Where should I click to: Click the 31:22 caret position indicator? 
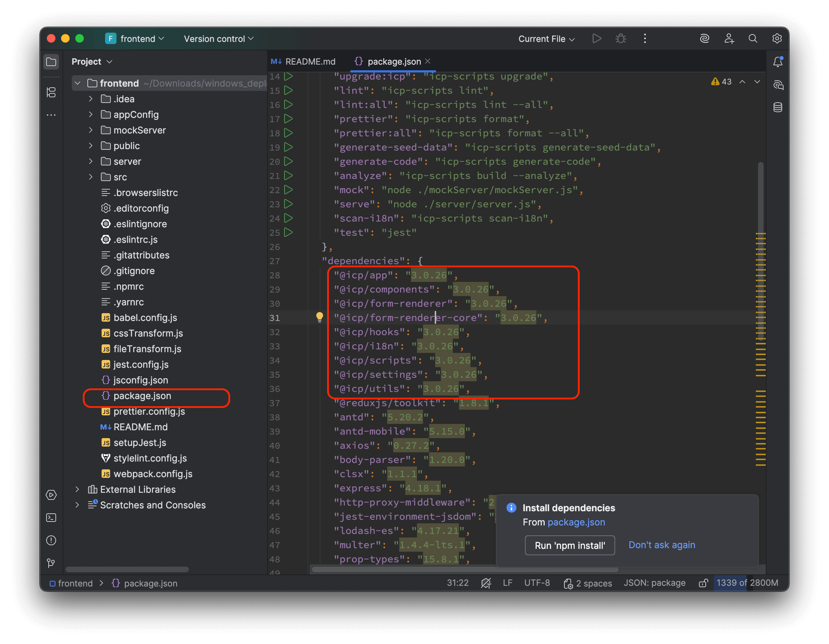click(x=457, y=583)
